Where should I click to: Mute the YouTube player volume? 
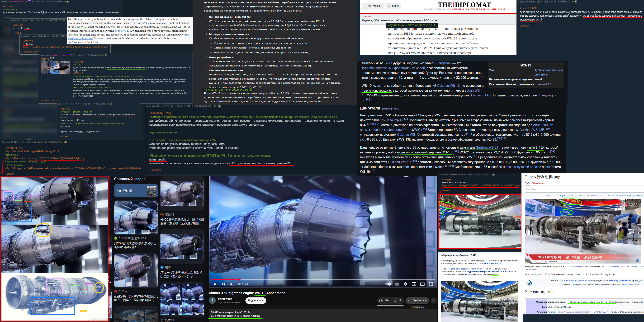(232, 284)
